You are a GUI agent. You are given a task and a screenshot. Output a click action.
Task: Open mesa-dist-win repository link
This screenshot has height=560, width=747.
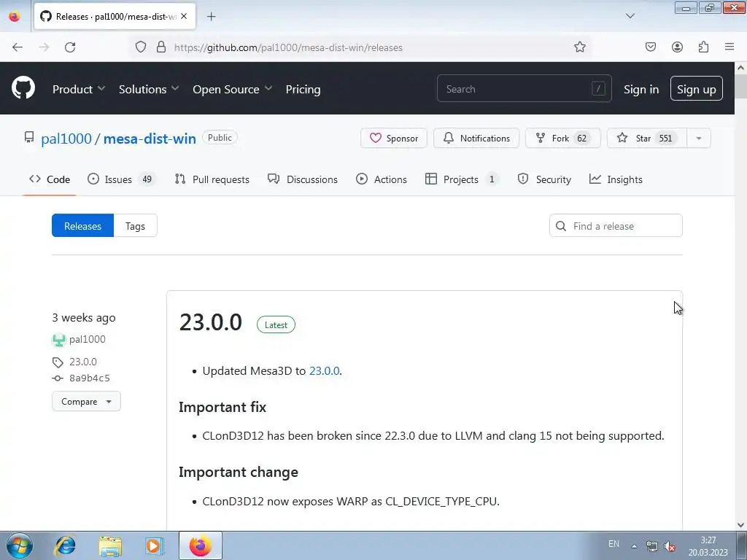(150, 139)
